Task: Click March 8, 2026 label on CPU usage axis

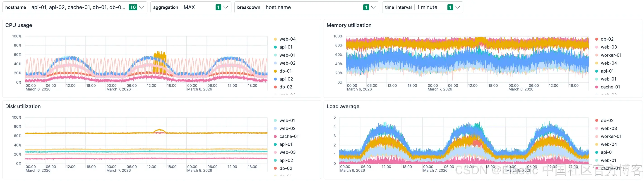Action: click(199, 89)
